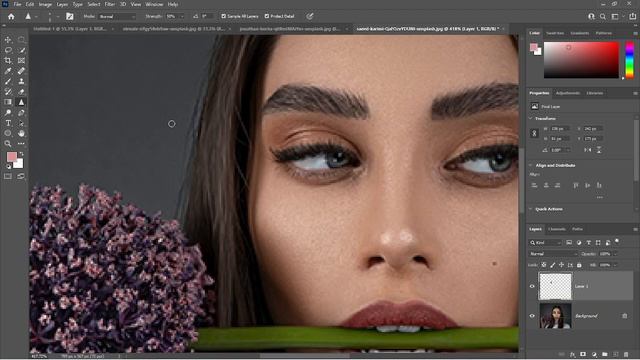This screenshot has width=640, height=360.
Task: Open the Kind filter dropdown in Layers
Action: (x=546, y=242)
